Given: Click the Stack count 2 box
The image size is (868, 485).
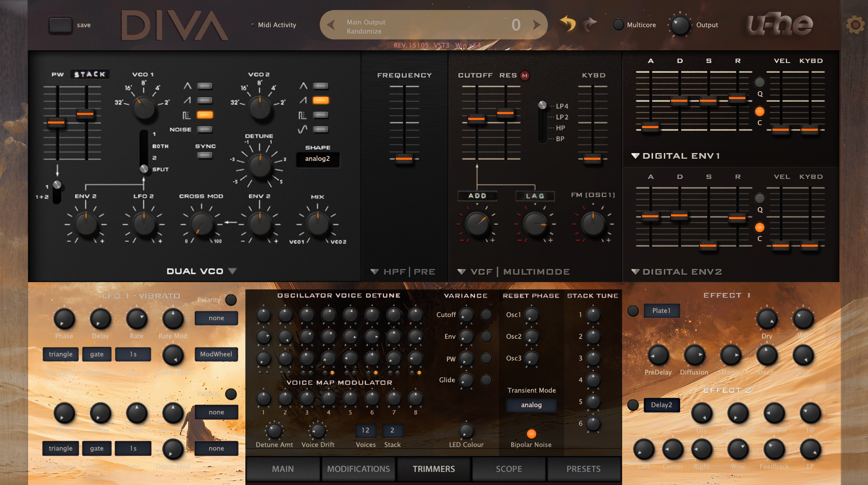Looking at the screenshot, I should click(x=392, y=430).
